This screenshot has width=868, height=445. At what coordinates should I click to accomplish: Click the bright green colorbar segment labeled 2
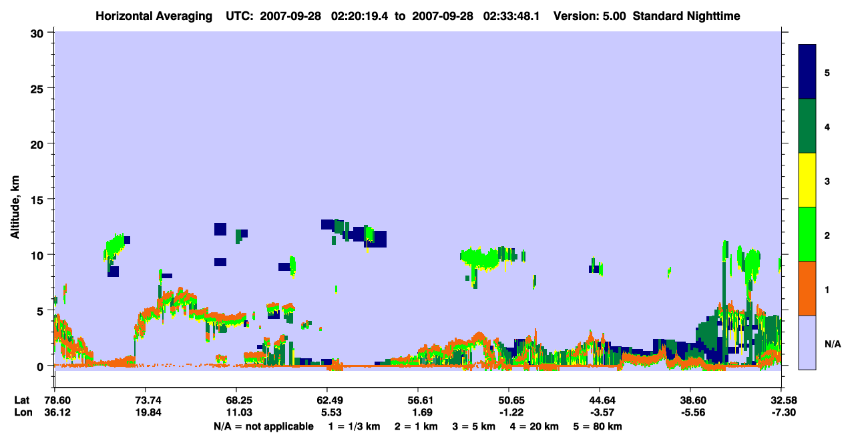tap(807, 234)
